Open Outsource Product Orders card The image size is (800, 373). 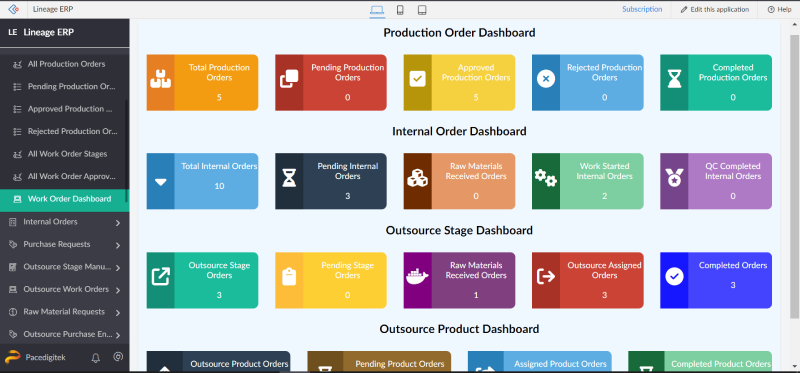tap(218, 361)
